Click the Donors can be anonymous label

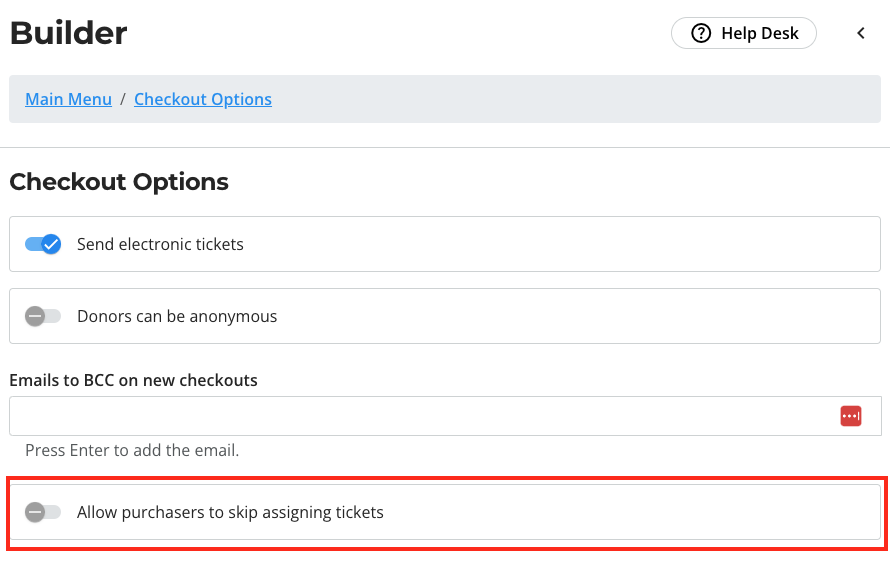point(177,316)
